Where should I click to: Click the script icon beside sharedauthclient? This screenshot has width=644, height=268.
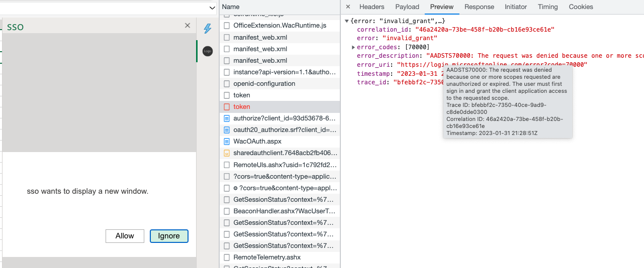pos(226,153)
